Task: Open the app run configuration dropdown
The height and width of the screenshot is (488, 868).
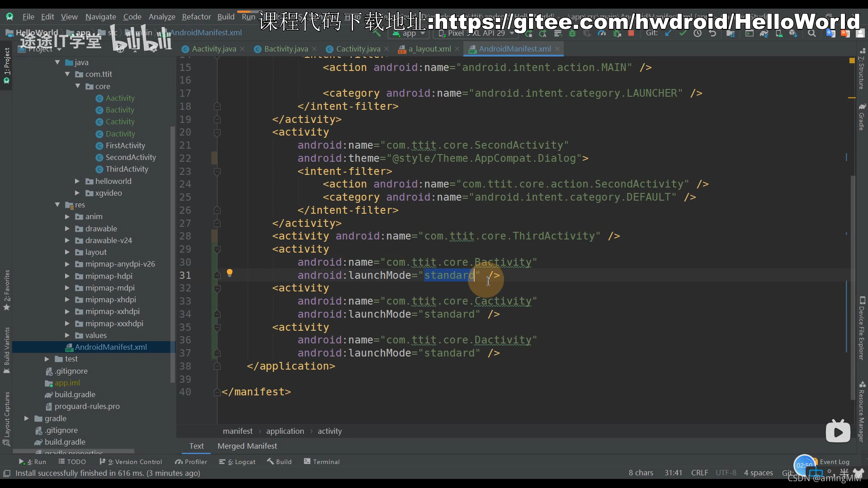Action: click(409, 33)
